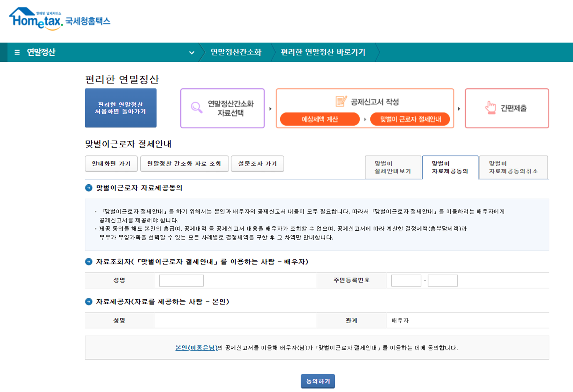Switch to 맞벌이 자료제공동의취소 tab

[x=514, y=167]
